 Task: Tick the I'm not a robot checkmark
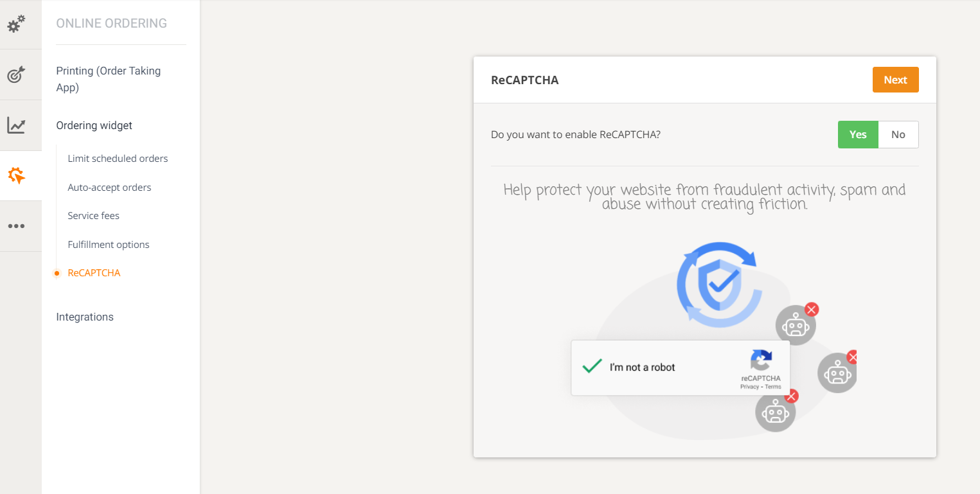click(x=591, y=367)
